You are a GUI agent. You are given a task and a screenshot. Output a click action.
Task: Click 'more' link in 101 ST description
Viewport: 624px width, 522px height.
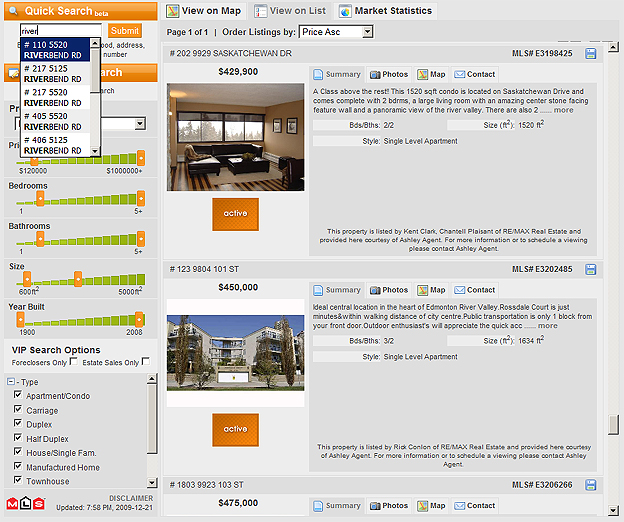pos(548,326)
